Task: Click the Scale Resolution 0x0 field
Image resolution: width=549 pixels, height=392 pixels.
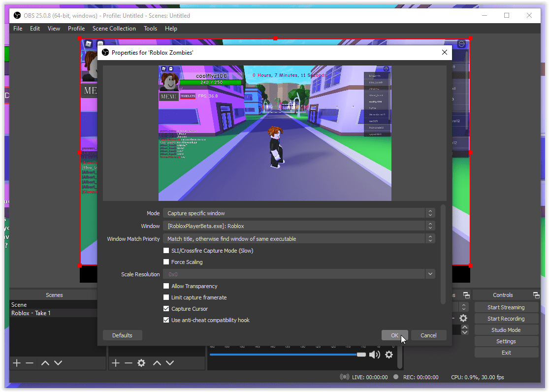Action: (x=294, y=274)
